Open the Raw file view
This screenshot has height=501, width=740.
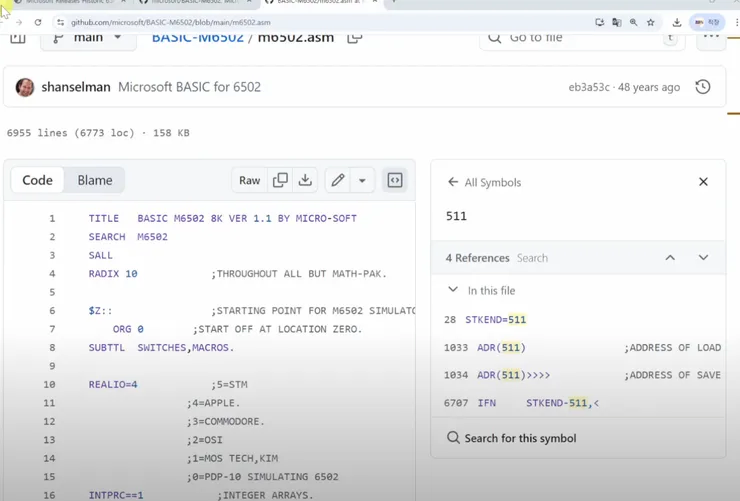coord(250,180)
